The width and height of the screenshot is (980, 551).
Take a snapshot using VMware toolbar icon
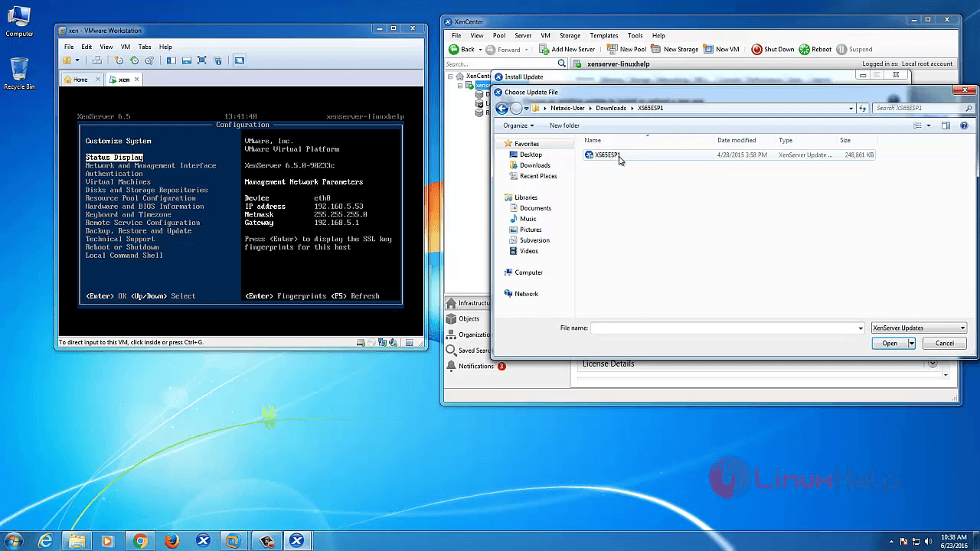pos(119,60)
